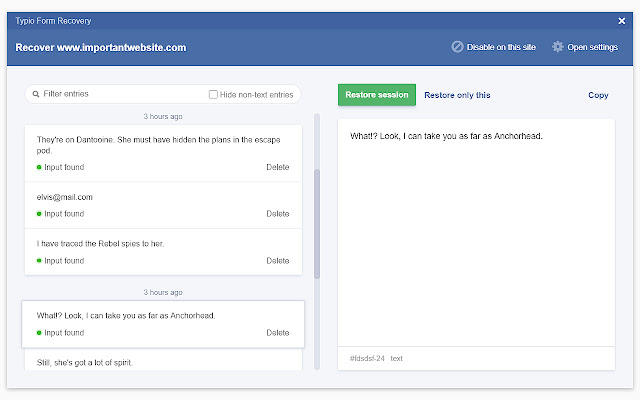Toggle Hide non-text entries checkbox

(x=213, y=94)
